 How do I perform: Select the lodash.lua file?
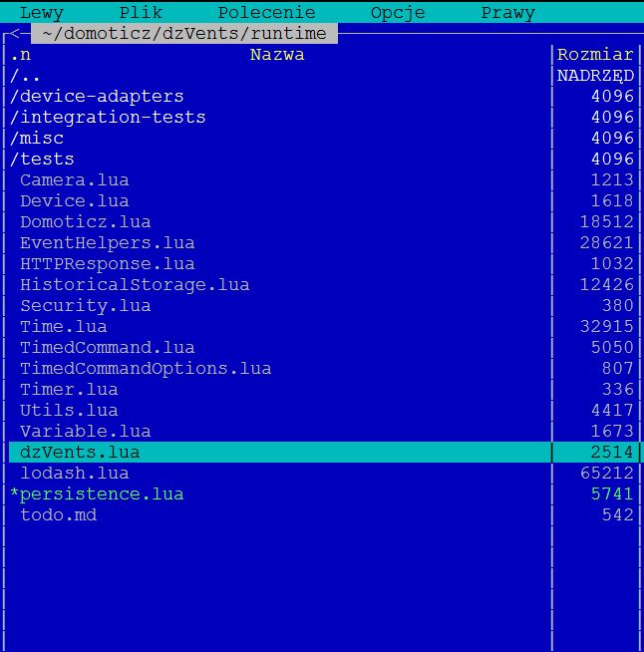(75, 473)
